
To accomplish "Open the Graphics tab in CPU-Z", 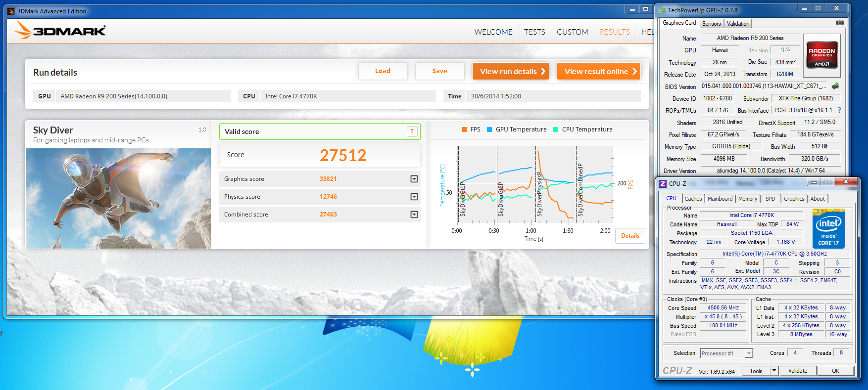I will tap(794, 199).
